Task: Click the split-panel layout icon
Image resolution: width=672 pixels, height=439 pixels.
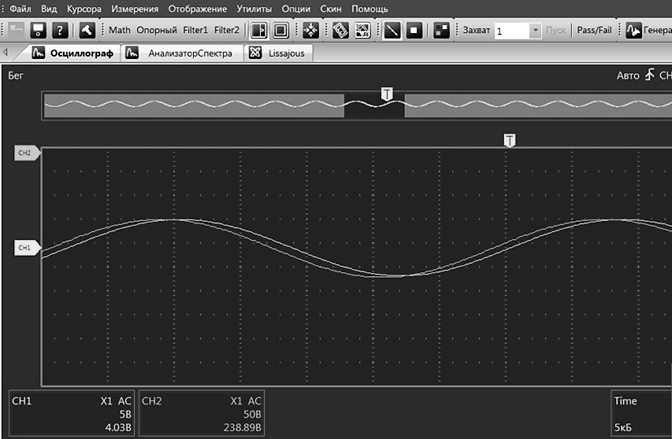Action: pyautogui.click(x=259, y=30)
